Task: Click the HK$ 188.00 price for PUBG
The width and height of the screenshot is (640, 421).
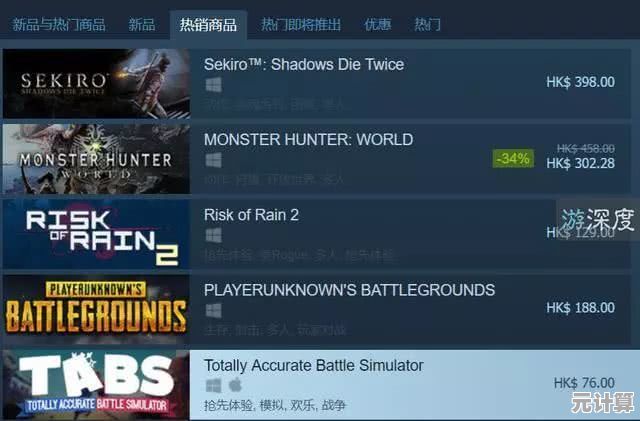Action: tap(580, 307)
